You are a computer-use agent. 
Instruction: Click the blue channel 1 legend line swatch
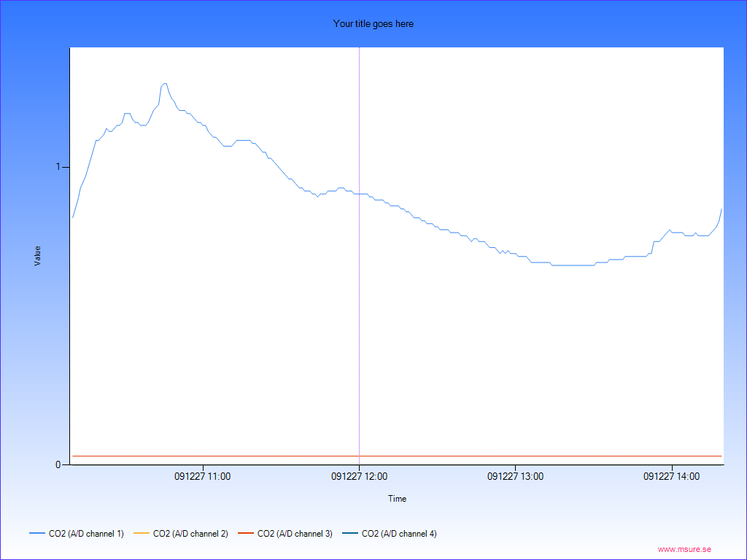click(x=37, y=534)
